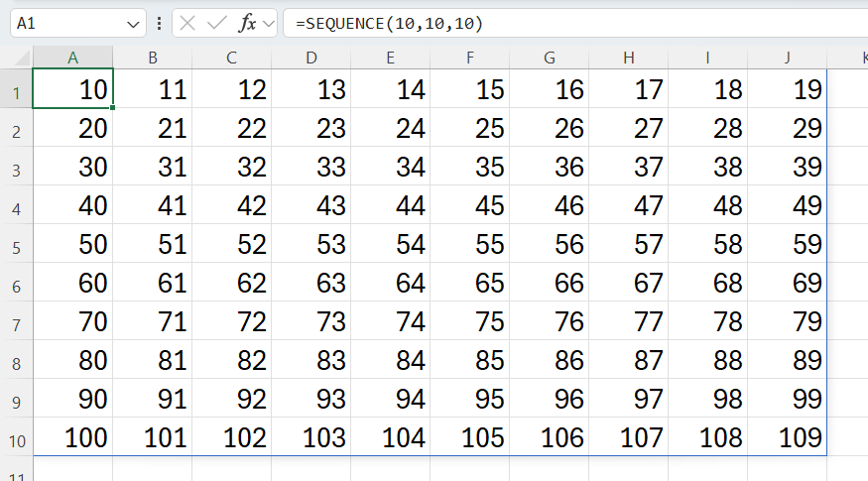868x481 pixels.
Task: Select column B header
Action: pos(153,58)
